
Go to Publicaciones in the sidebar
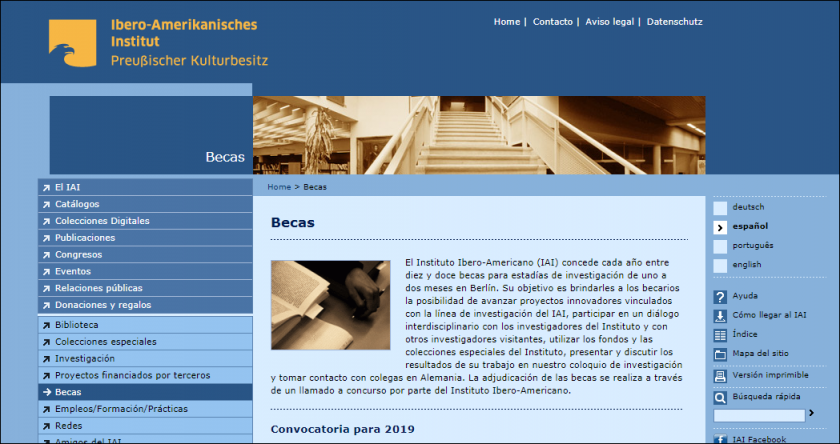click(145, 238)
